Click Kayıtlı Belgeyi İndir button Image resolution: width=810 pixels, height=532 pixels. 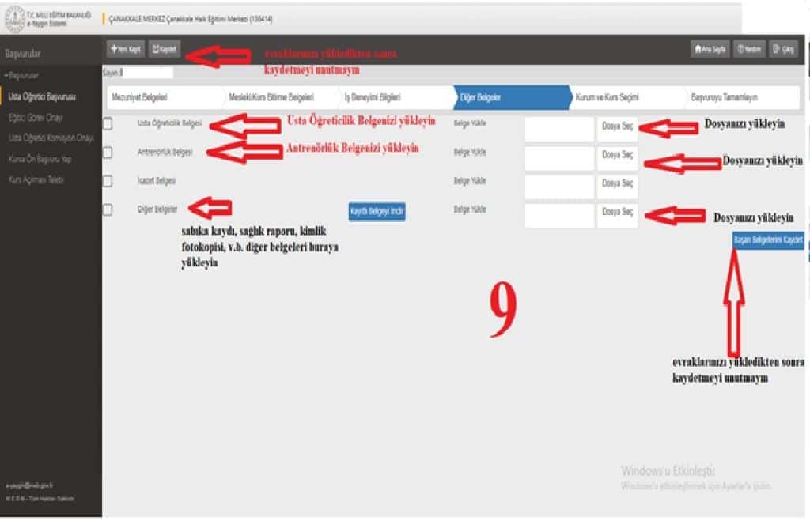click(x=377, y=211)
